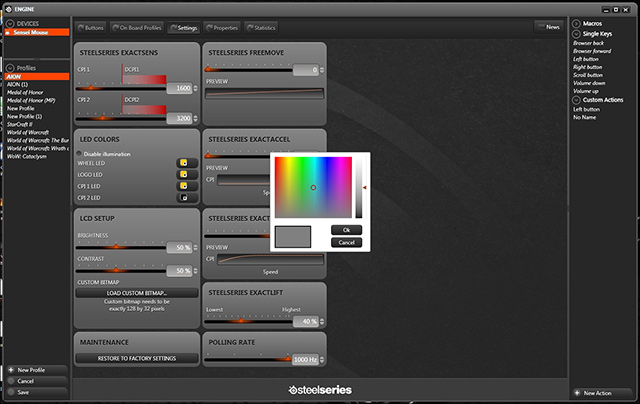This screenshot has width=640, height=404.
Task: Select the AION profile
Action: pos(37,76)
